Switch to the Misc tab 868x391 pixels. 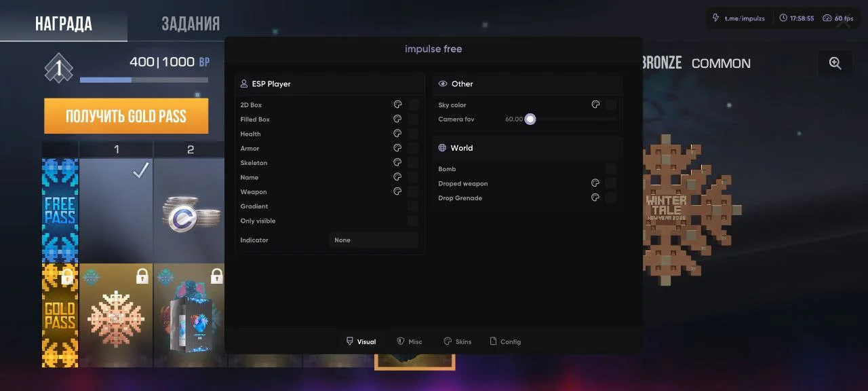(x=410, y=341)
